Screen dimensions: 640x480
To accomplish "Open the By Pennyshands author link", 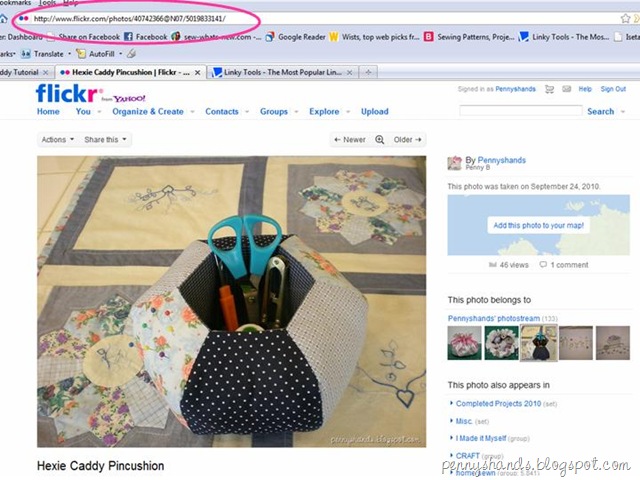I will (502, 160).
